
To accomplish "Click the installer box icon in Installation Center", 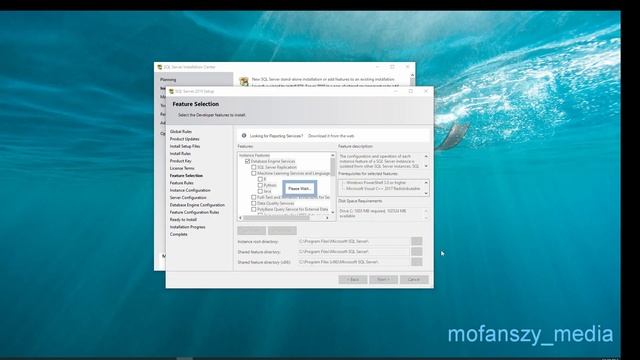I will [x=244, y=82].
